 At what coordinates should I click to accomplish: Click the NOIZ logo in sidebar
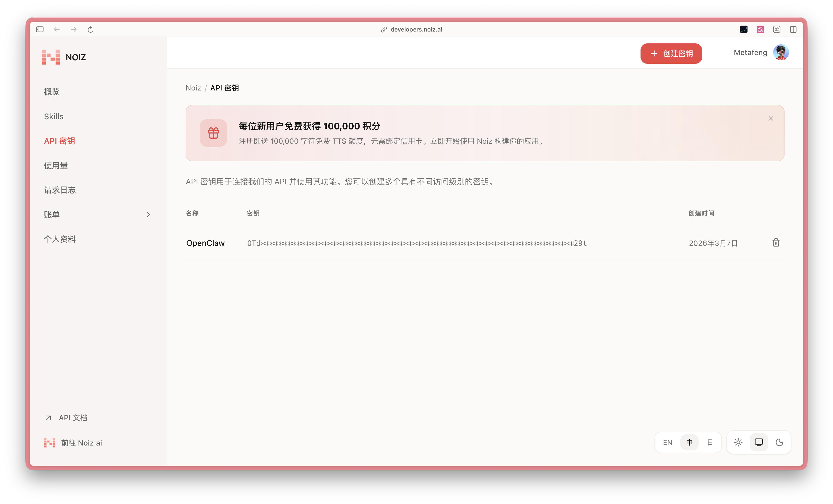[x=64, y=57]
